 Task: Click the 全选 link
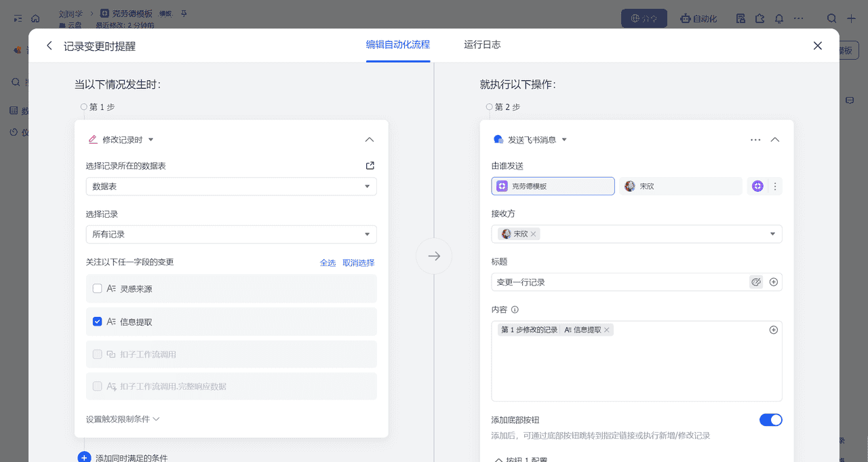(328, 263)
